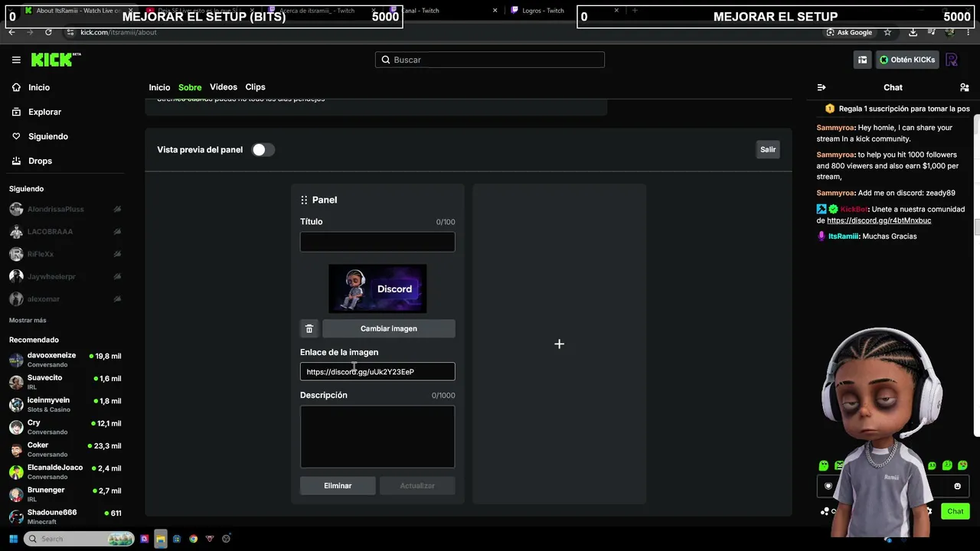Open the chat users list icon

pyautogui.click(x=964, y=87)
